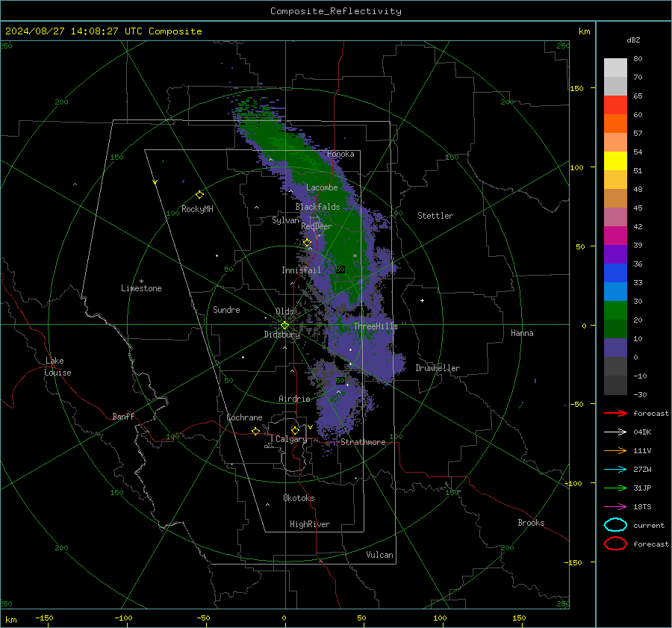
Task: Click the RedDeer city label
Action: (x=317, y=226)
